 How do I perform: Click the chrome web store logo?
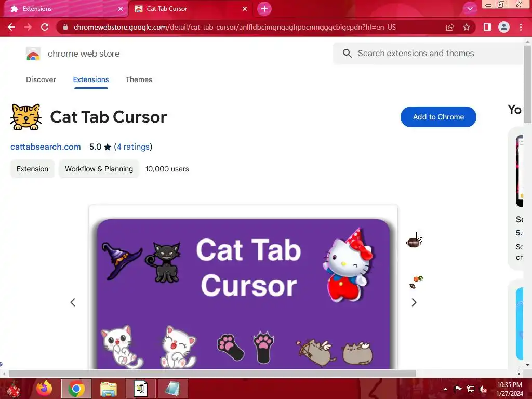tap(33, 54)
